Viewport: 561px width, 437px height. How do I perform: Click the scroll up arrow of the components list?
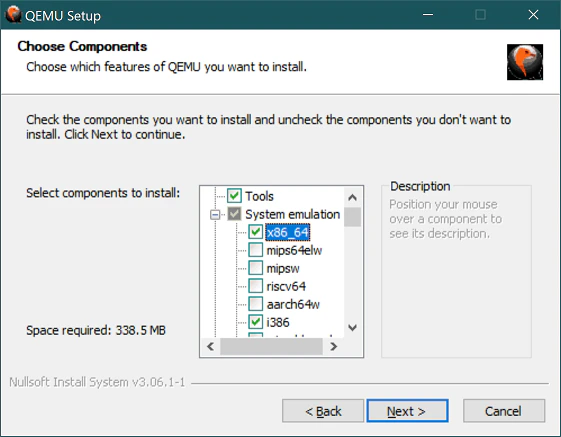352,197
